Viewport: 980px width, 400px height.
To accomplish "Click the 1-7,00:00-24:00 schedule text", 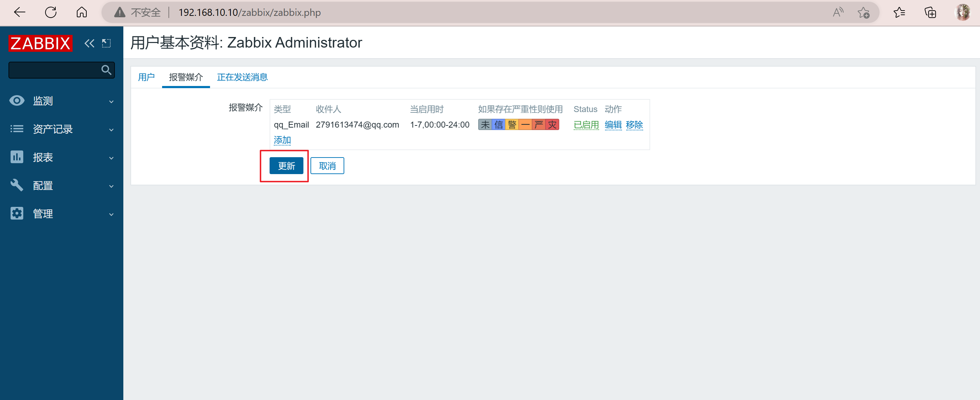I will pos(439,124).
